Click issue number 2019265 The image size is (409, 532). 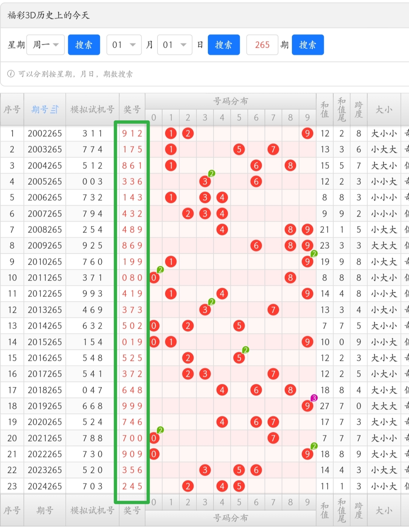tap(45, 406)
